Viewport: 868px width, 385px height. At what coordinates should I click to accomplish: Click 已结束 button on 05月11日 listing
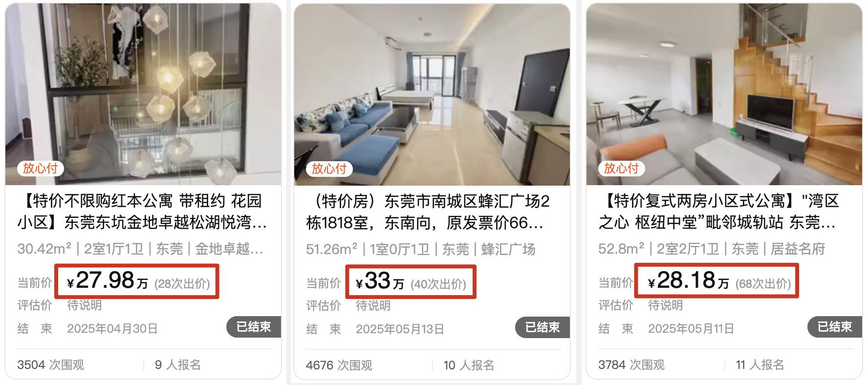click(x=835, y=327)
